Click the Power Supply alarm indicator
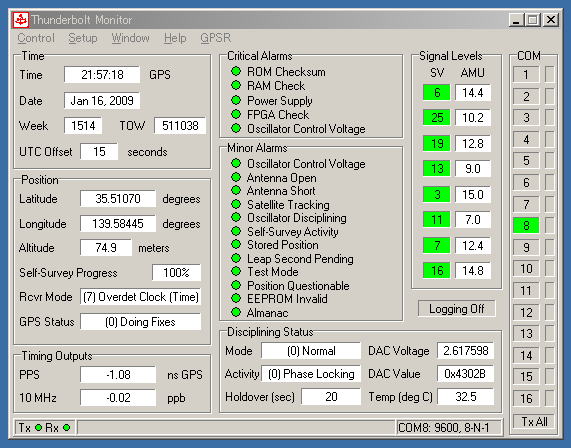The width and height of the screenshot is (571, 448). coord(236,100)
